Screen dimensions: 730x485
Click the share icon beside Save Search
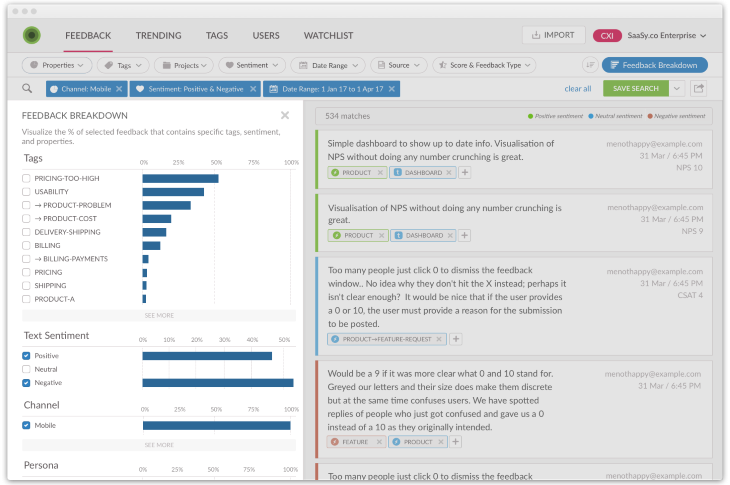698,88
